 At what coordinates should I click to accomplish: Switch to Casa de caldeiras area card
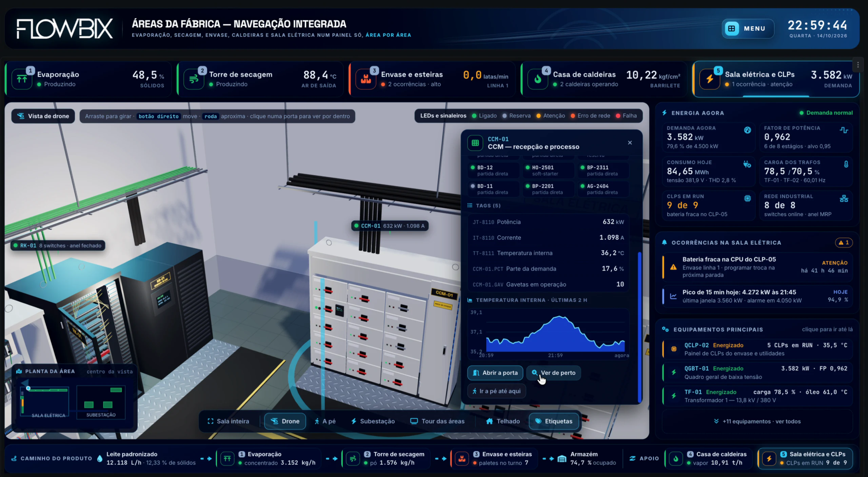tap(604, 79)
